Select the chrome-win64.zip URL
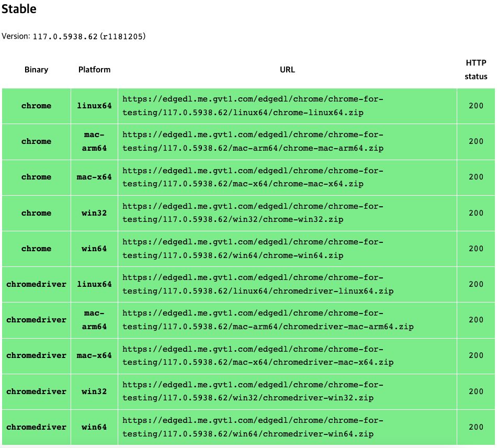This screenshot has width=497, height=448. coord(253,249)
